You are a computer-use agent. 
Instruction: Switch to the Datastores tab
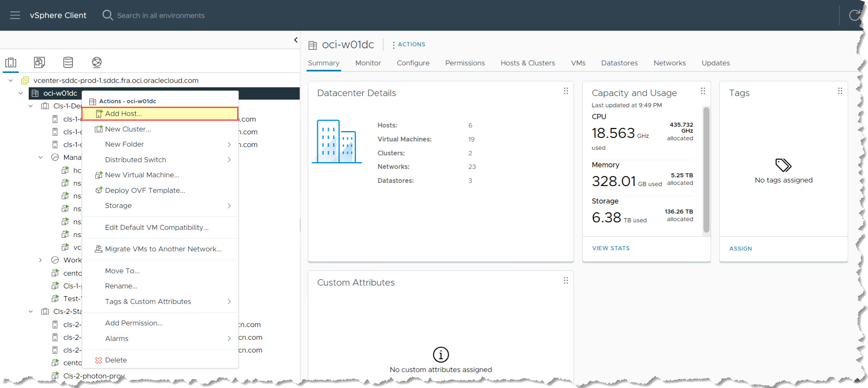pos(619,63)
